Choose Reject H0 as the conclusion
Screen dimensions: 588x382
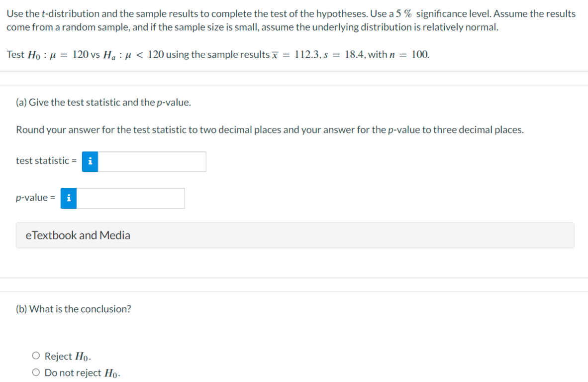pos(36,355)
